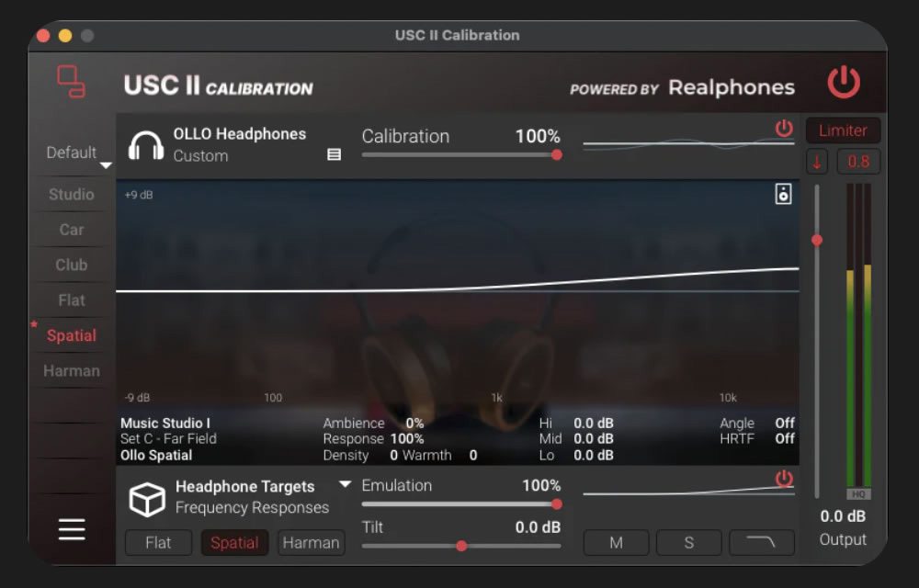Select the Studio preset tab

[x=72, y=195]
